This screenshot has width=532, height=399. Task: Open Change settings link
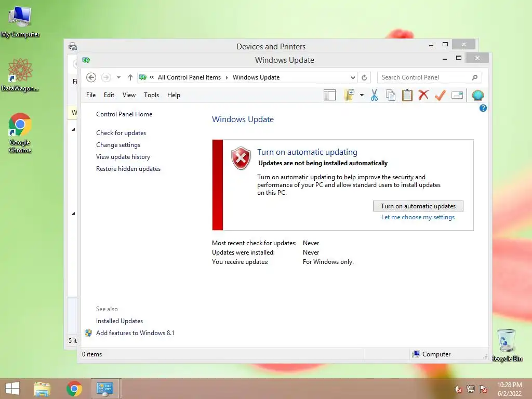coord(118,145)
